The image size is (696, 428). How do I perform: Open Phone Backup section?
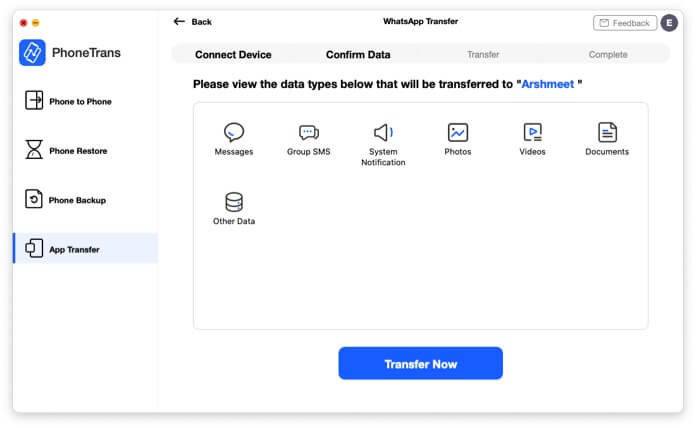coord(85,199)
